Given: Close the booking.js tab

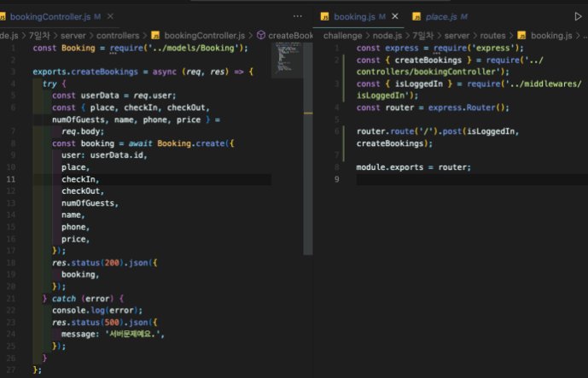Looking at the screenshot, I should point(395,16).
